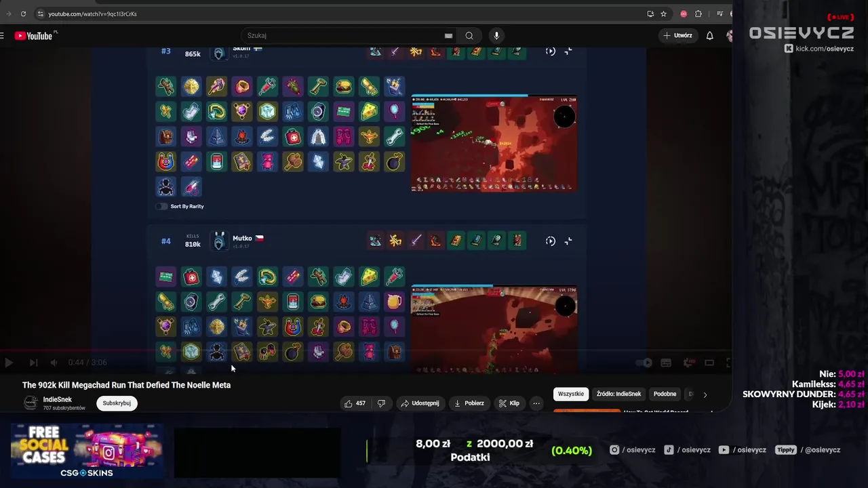Select the Wszystkie chip
868x488 pixels.
[x=571, y=394]
